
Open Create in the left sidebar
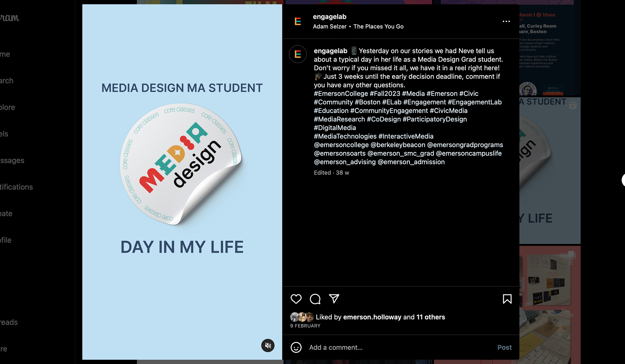point(6,214)
